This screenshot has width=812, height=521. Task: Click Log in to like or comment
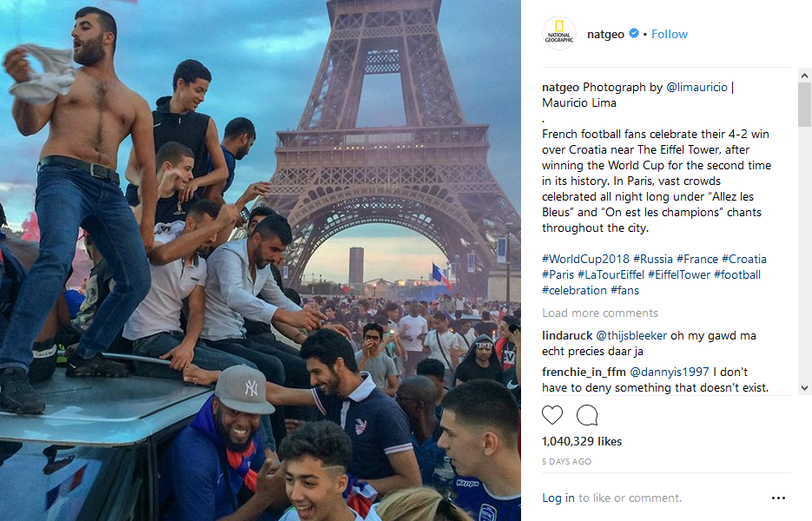[558, 498]
